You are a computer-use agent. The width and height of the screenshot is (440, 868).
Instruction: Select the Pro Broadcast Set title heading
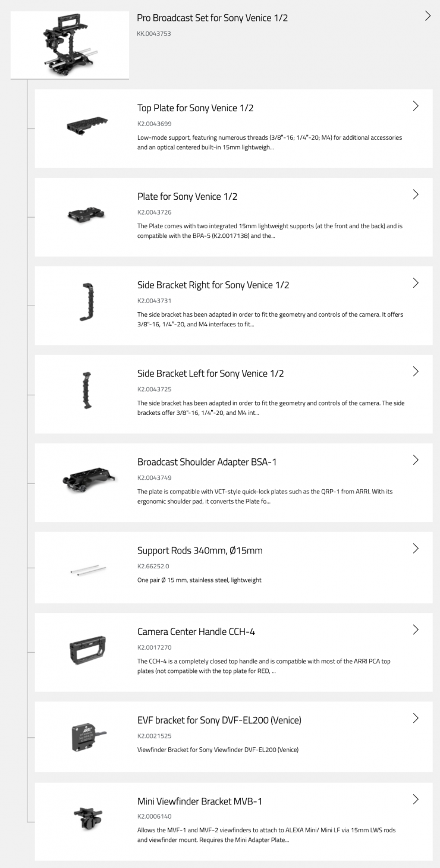click(x=212, y=18)
